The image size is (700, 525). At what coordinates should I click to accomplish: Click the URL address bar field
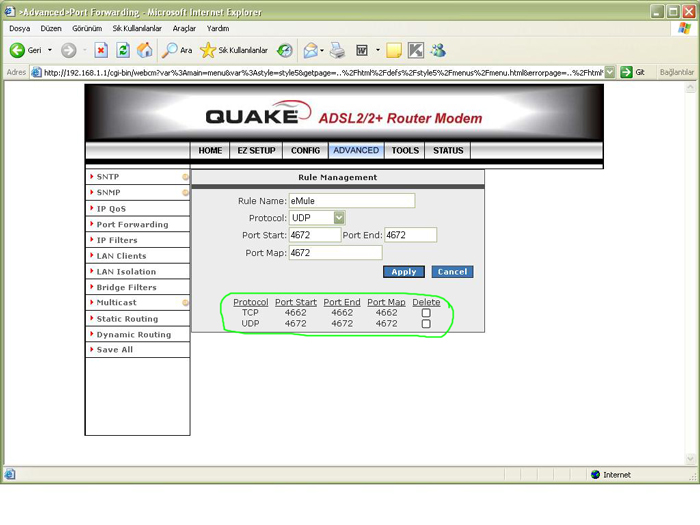pyautogui.click(x=323, y=72)
